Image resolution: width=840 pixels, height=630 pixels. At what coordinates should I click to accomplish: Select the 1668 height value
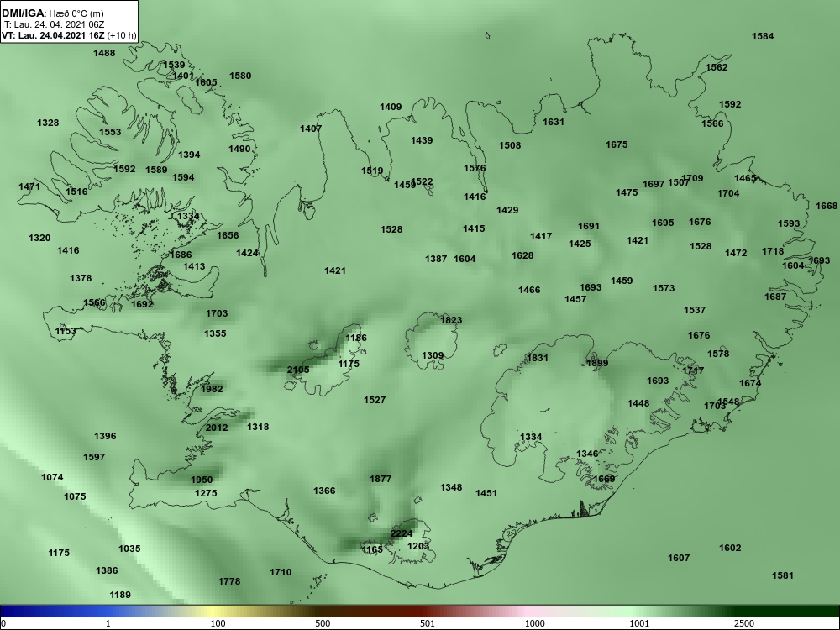pyautogui.click(x=827, y=206)
